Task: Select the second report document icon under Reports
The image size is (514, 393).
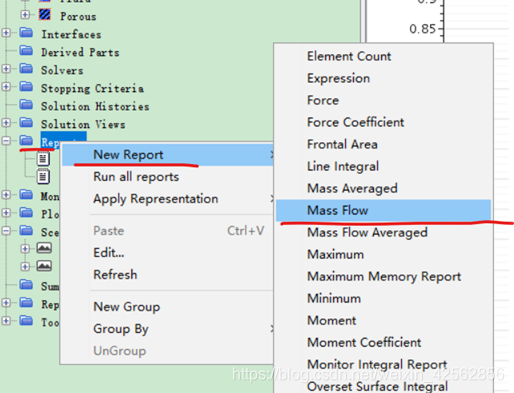Action: click(x=43, y=177)
